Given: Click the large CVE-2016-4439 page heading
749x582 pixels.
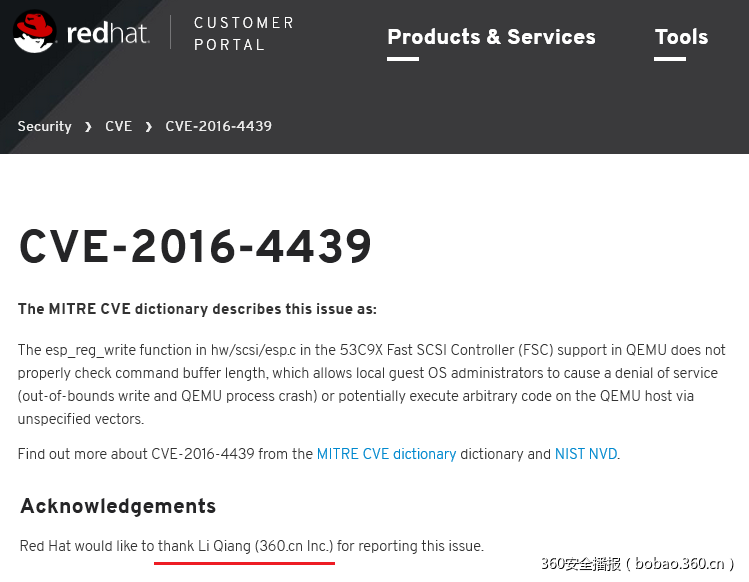Looking at the screenshot, I should click(195, 246).
